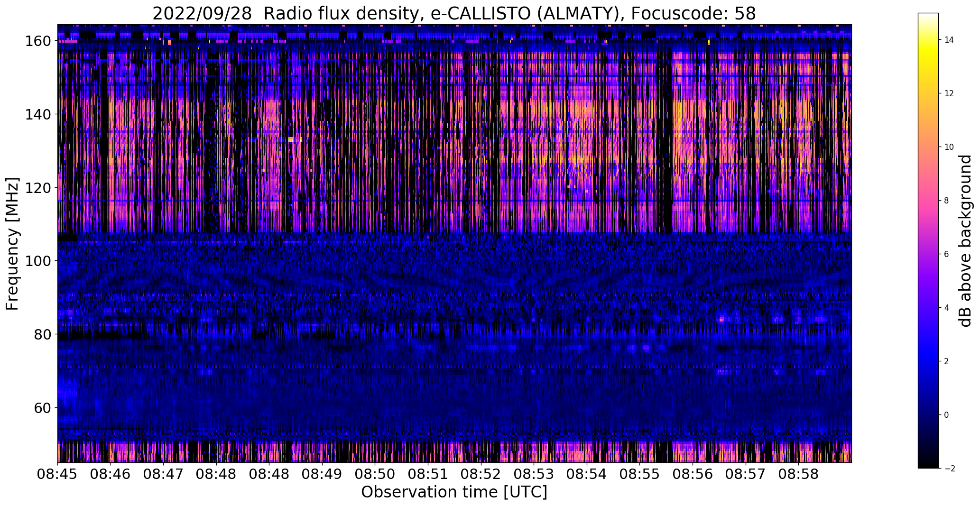
Task: Click the 08:52 time tick label
Action: tap(481, 474)
